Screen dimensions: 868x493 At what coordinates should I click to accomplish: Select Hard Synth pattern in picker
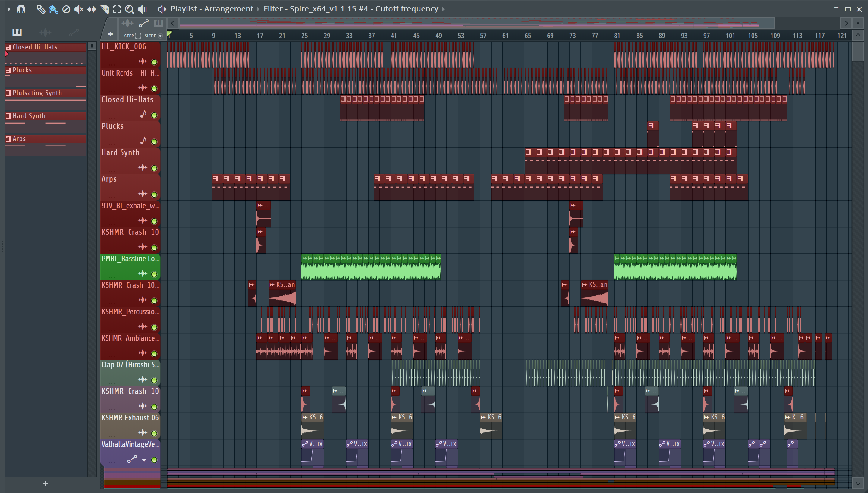pos(46,116)
